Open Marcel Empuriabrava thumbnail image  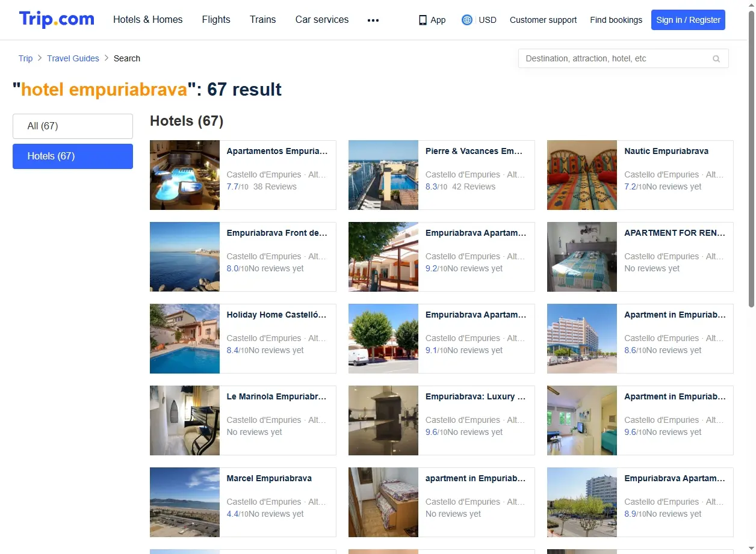[185, 502]
